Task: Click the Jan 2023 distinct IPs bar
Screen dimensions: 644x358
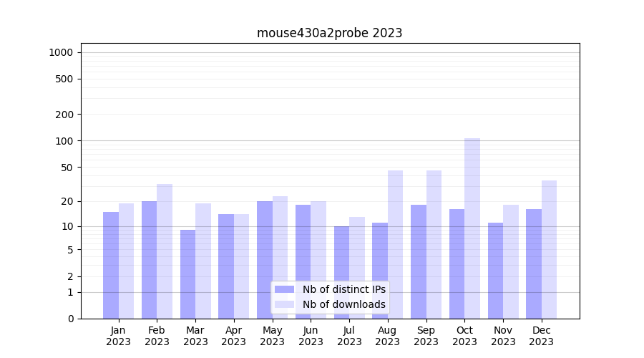Action: [111, 265]
